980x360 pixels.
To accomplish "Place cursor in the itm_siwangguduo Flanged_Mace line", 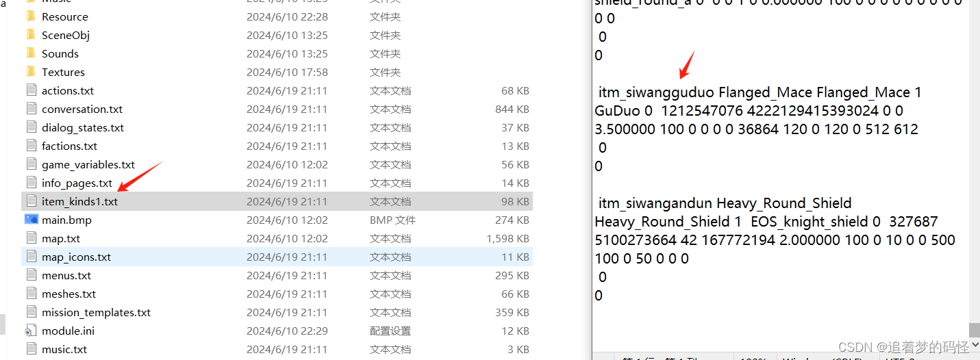I will click(759, 92).
